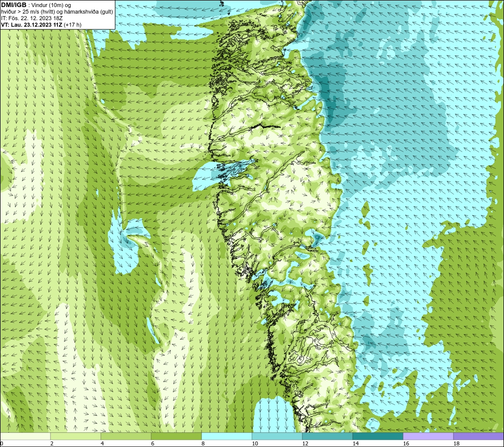
Task: Pick the 10–12 m/s aqua swatch
Action: [x=277, y=436]
